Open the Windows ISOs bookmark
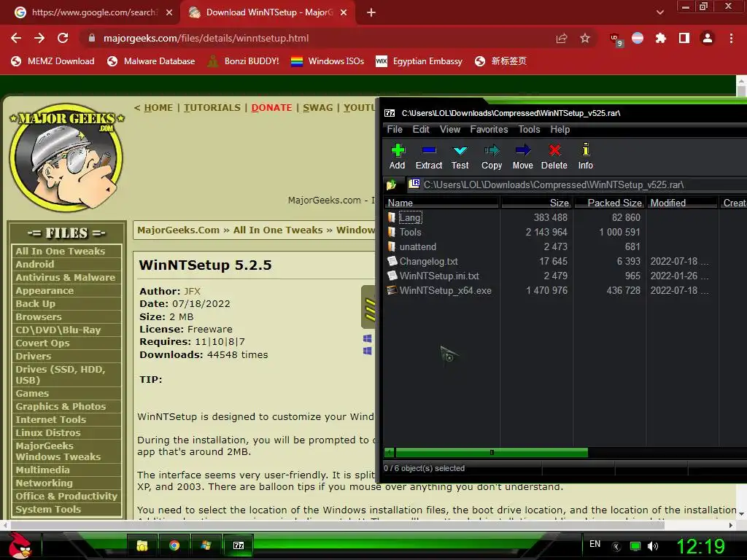The width and height of the screenshot is (747, 560). (x=328, y=61)
